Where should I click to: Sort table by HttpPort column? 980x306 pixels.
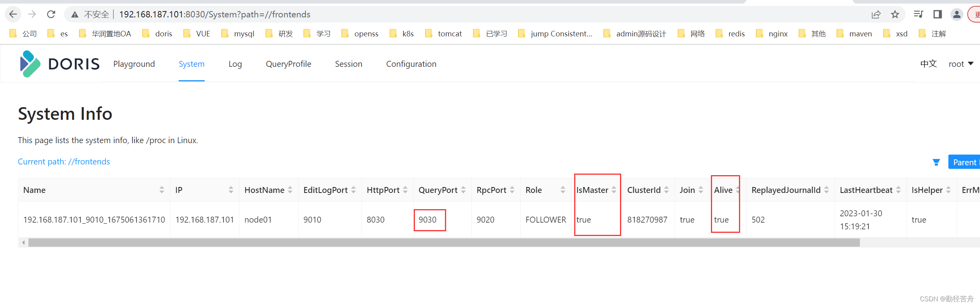[x=405, y=190]
